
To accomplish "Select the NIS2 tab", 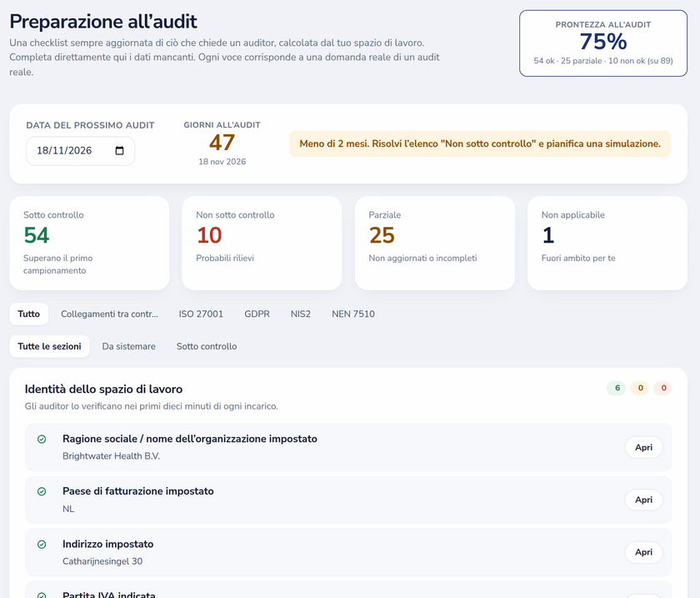I will click(301, 314).
